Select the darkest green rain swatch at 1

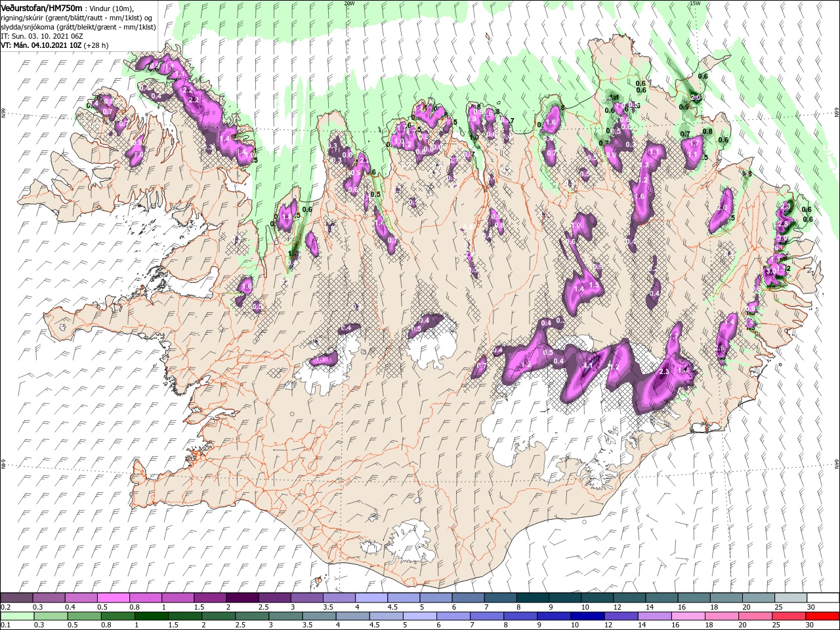point(152,616)
